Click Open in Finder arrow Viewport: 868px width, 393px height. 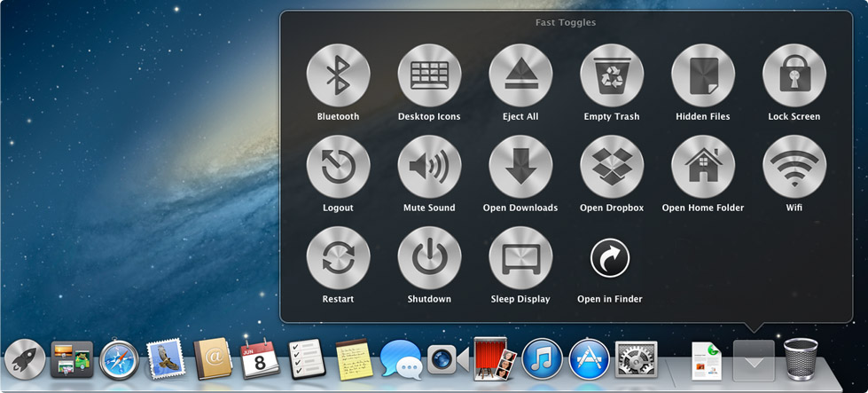coord(610,259)
